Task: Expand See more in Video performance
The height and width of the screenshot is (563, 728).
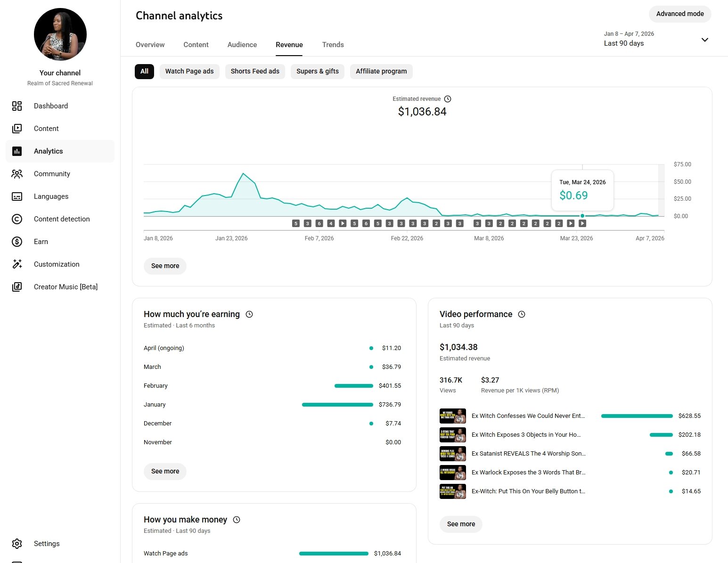Action: pos(461,524)
